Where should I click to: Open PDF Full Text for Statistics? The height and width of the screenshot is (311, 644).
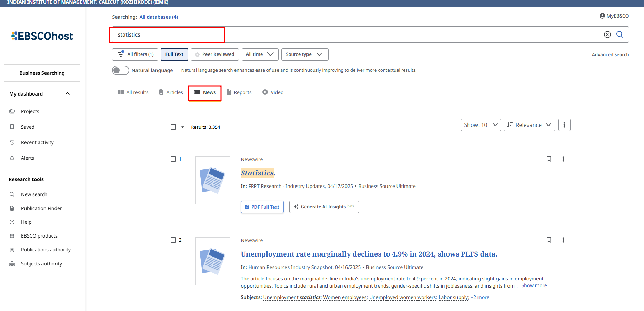(262, 207)
